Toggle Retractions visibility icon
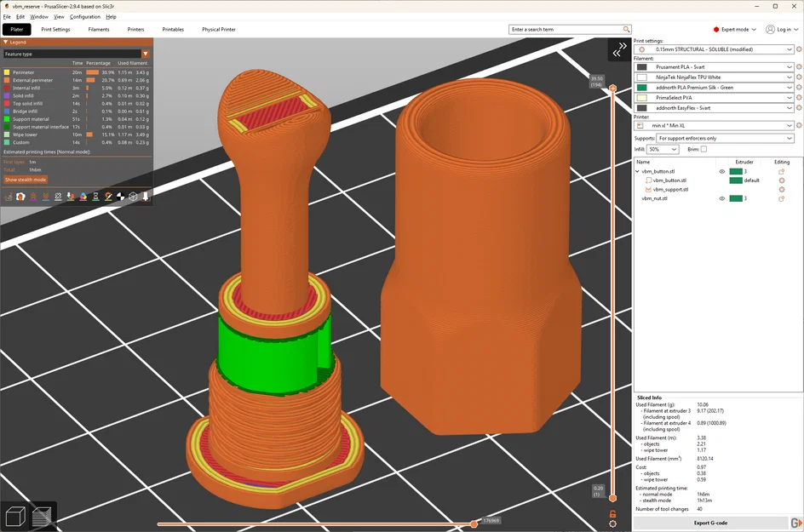Viewport: 804px width, 532px height. 33,197
